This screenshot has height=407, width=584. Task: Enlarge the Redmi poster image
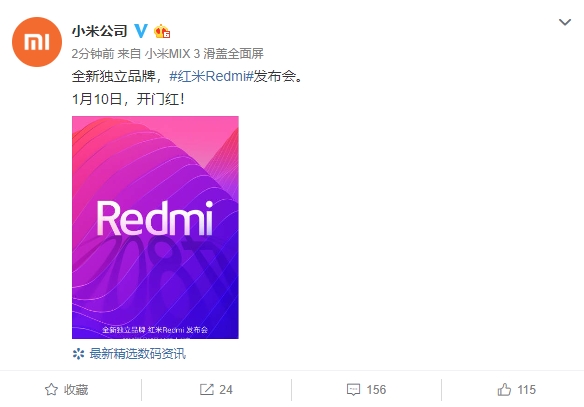(x=155, y=227)
